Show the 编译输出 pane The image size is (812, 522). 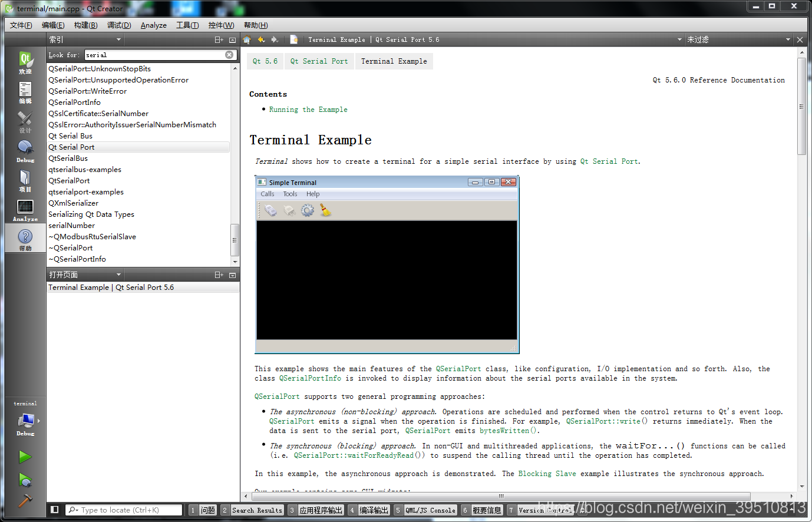click(x=368, y=510)
